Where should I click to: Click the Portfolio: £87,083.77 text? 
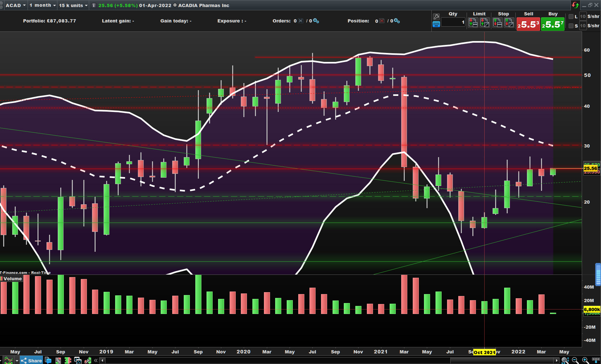tap(49, 21)
